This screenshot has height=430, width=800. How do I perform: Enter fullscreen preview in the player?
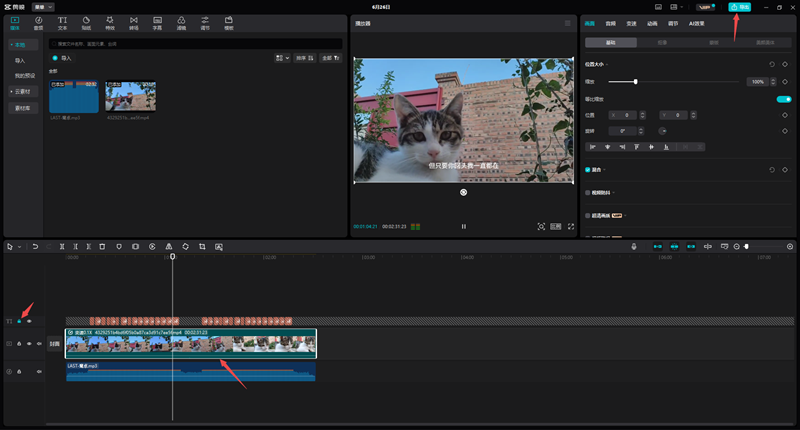click(571, 227)
